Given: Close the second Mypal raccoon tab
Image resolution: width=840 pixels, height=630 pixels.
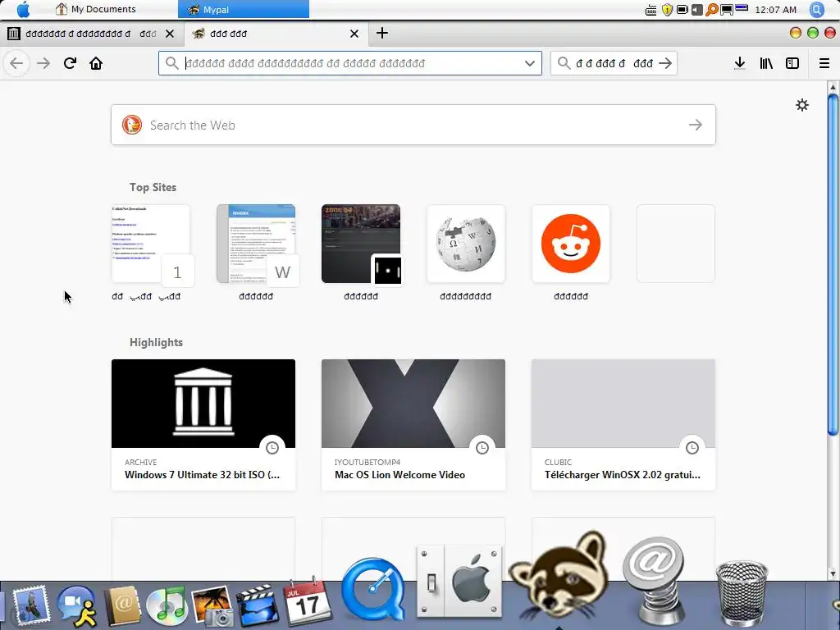Looking at the screenshot, I should point(354,34).
